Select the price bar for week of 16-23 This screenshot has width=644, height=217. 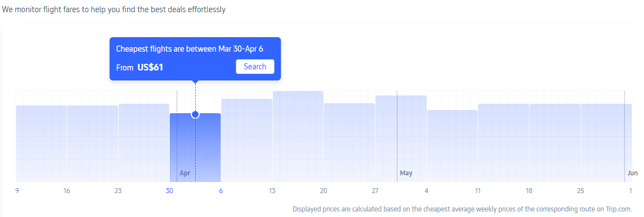click(x=93, y=144)
